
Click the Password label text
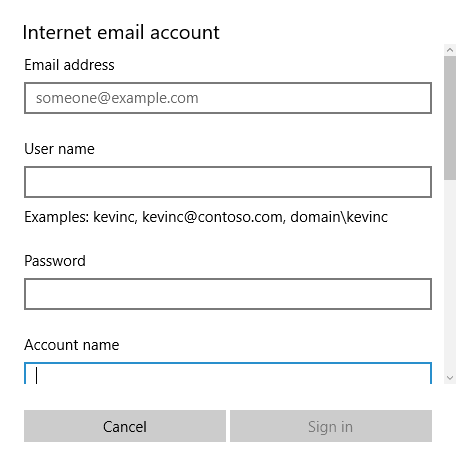(55, 261)
